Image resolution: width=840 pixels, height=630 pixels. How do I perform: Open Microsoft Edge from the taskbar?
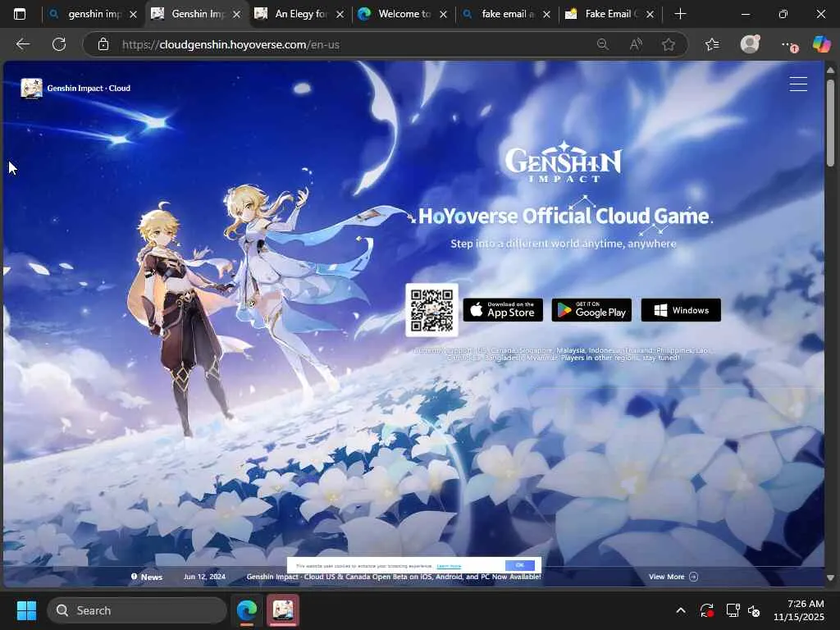coord(246,610)
